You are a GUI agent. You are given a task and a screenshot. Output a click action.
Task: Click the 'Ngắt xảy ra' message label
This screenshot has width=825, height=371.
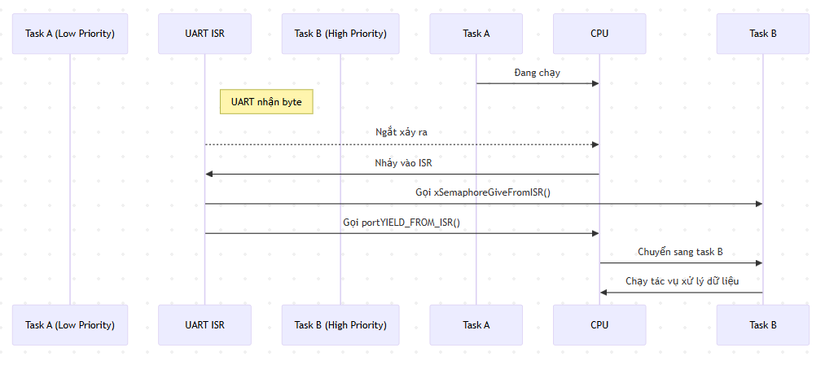pyautogui.click(x=401, y=133)
